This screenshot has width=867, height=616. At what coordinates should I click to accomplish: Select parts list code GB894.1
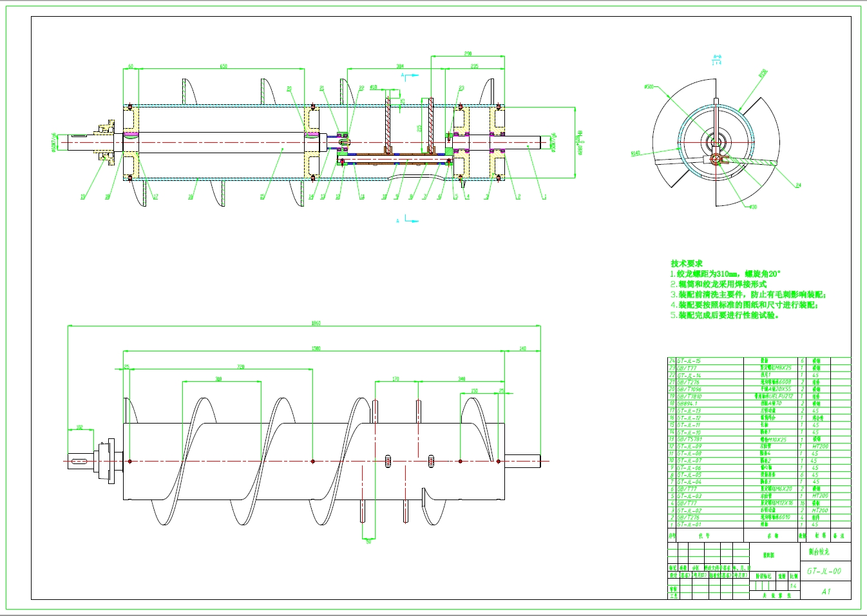(x=687, y=404)
